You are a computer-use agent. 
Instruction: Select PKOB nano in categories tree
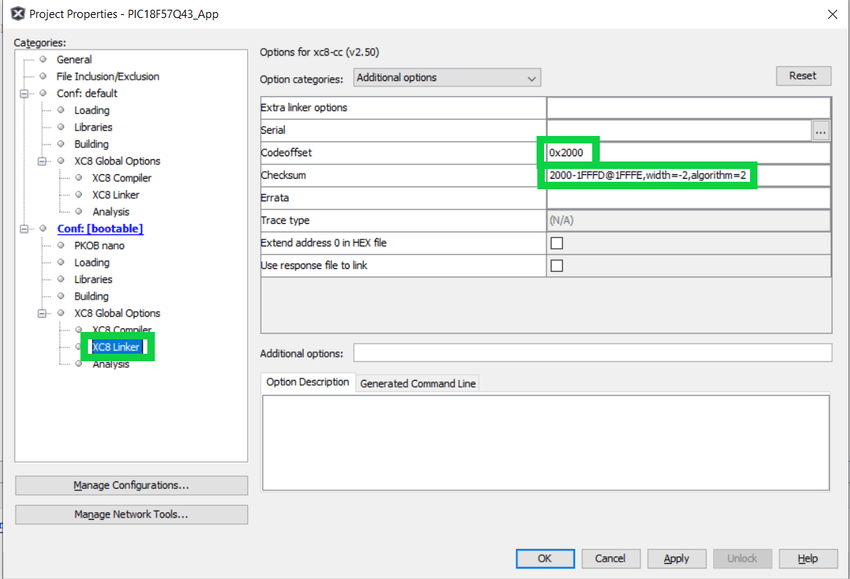coord(98,245)
